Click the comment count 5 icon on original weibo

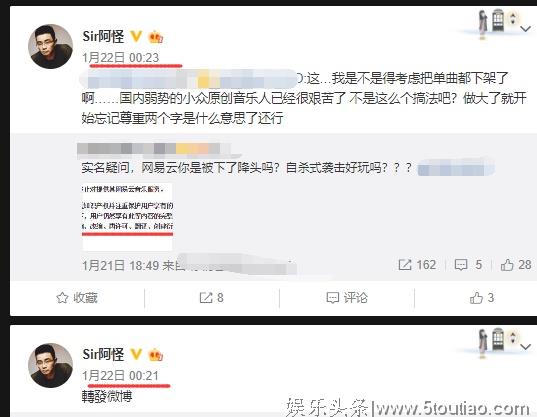coord(468,265)
